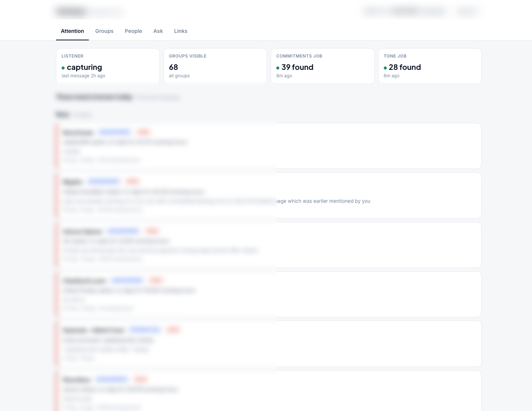
Task: Click the '39 found' value
Action: click(x=298, y=67)
